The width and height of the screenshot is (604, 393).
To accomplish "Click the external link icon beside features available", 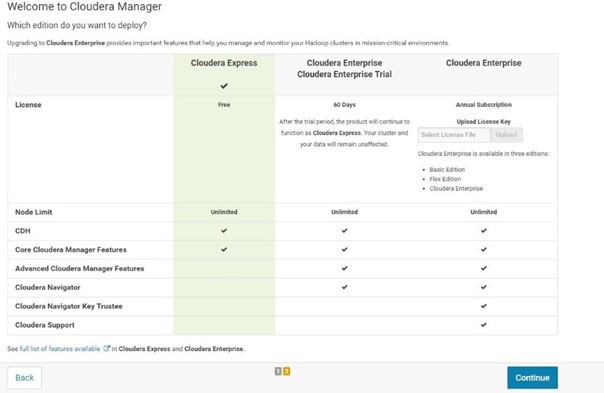I will [x=106, y=348].
